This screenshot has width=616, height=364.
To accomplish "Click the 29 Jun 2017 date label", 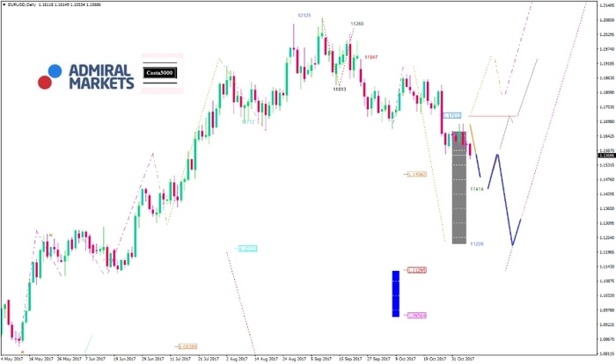I will tap(152, 359).
